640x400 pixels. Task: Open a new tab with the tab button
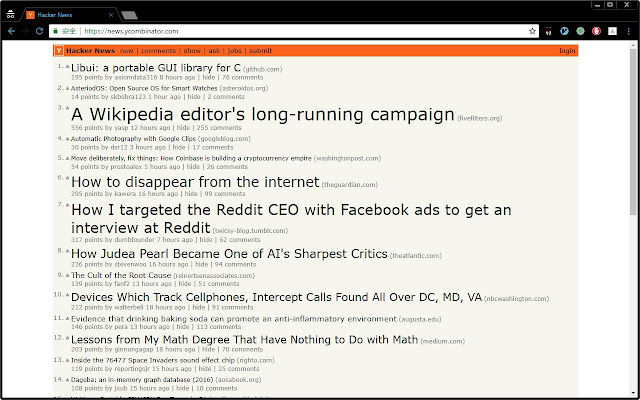130,16
